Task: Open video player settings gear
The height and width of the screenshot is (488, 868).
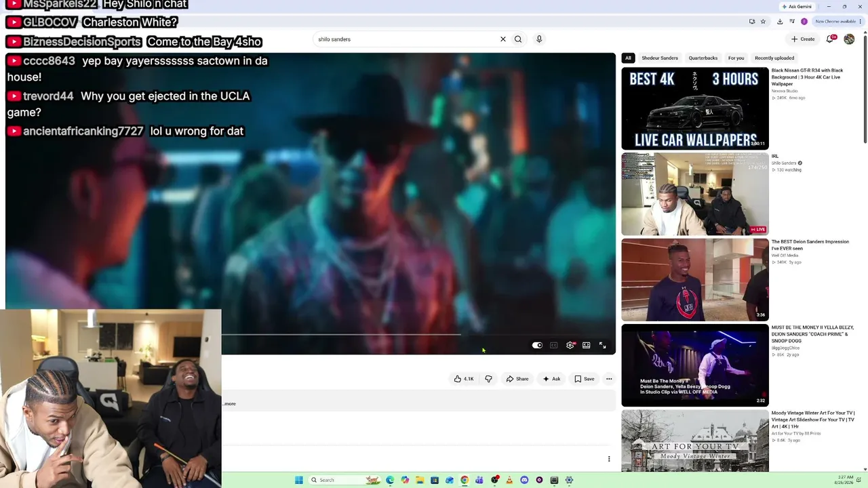Action: click(x=570, y=346)
